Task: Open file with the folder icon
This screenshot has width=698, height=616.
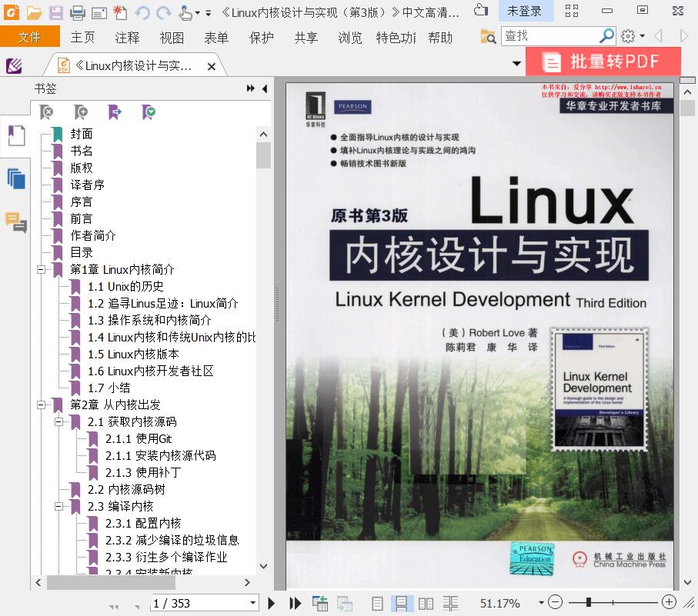Action: [x=34, y=12]
